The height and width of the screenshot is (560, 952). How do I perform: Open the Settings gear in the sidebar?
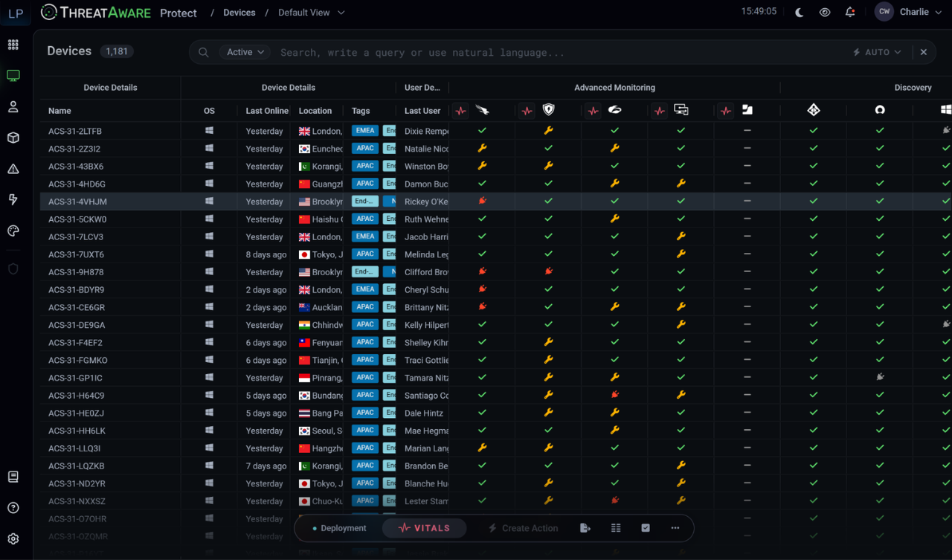13,539
